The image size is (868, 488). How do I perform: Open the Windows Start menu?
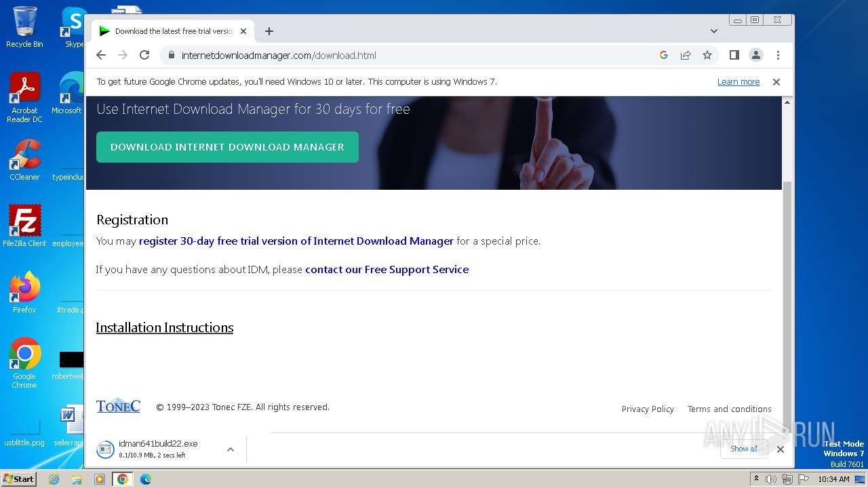(19, 479)
